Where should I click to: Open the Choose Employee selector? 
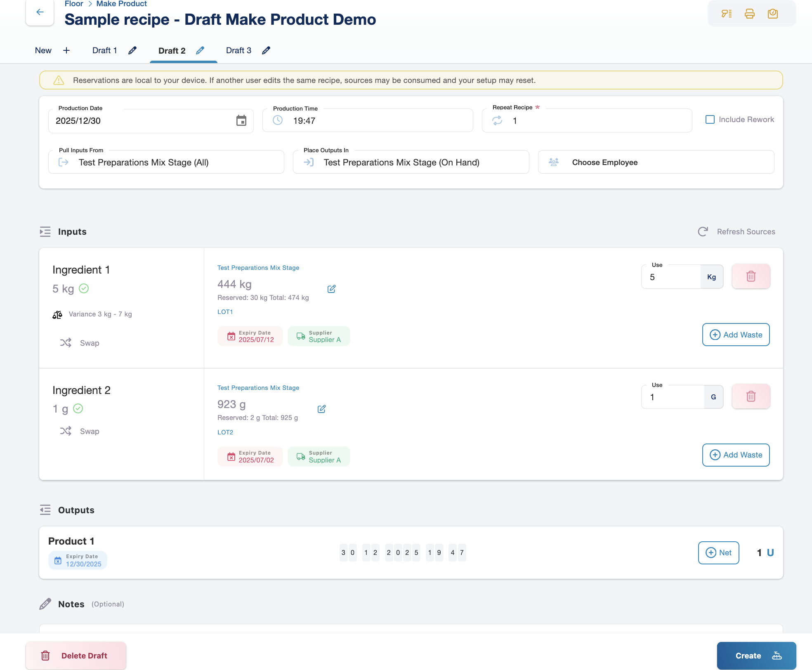[x=656, y=162]
